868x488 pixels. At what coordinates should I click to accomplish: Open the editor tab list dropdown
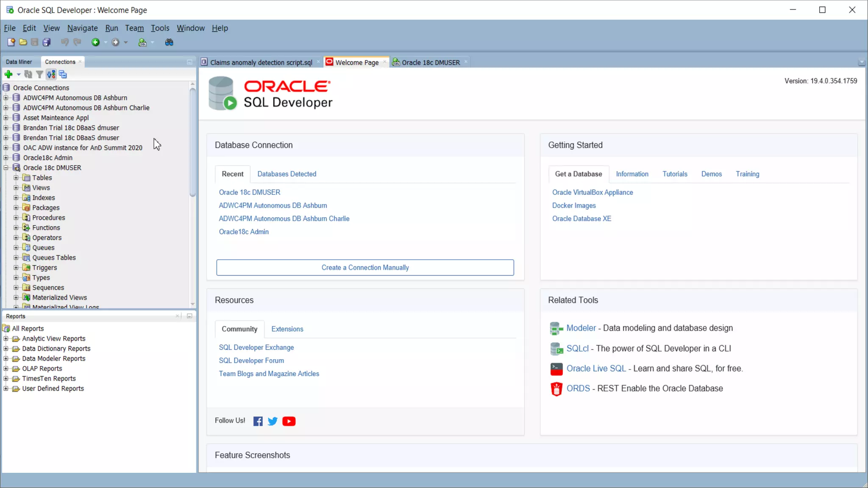(x=861, y=62)
